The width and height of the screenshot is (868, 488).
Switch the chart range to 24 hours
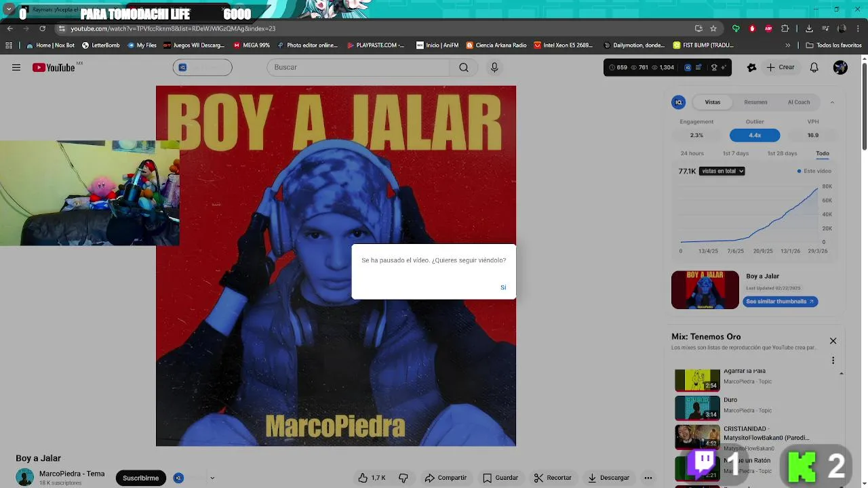click(692, 153)
